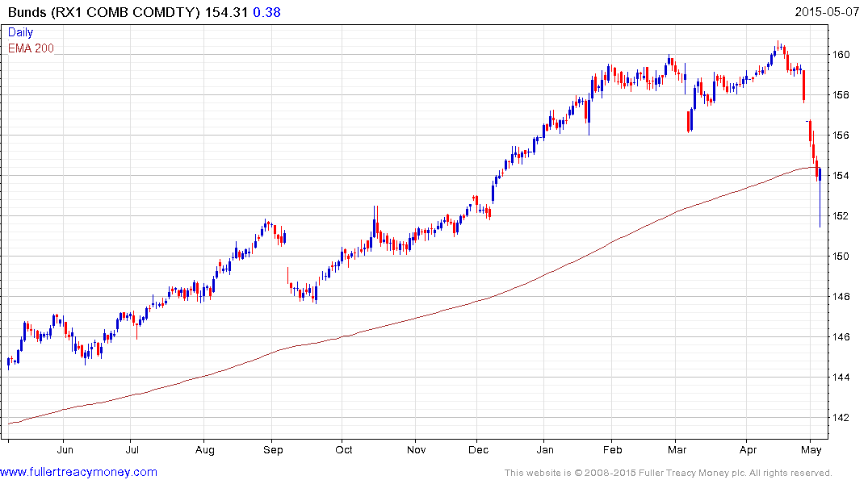This screenshot has width=868, height=484.
Task: Click the 142 price axis label
Action: click(841, 418)
